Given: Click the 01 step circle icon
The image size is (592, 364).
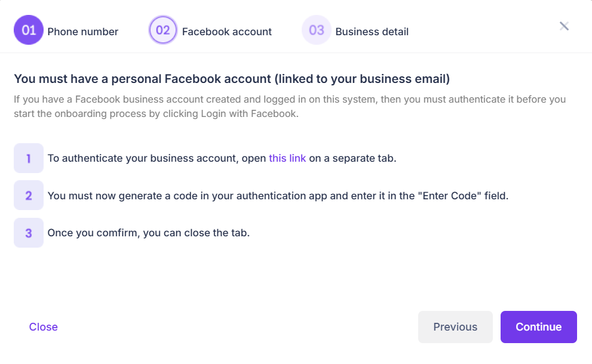Looking at the screenshot, I should [x=29, y=30].
